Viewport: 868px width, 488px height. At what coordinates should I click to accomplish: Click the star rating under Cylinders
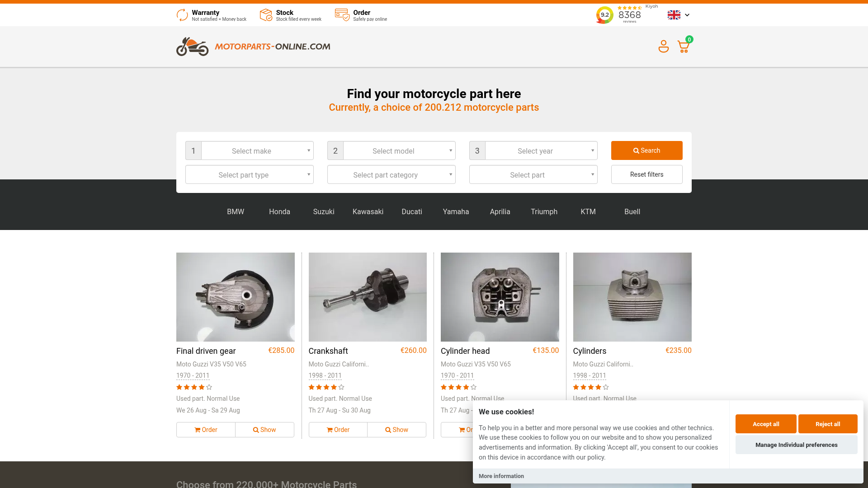click(x=591, y=387)
